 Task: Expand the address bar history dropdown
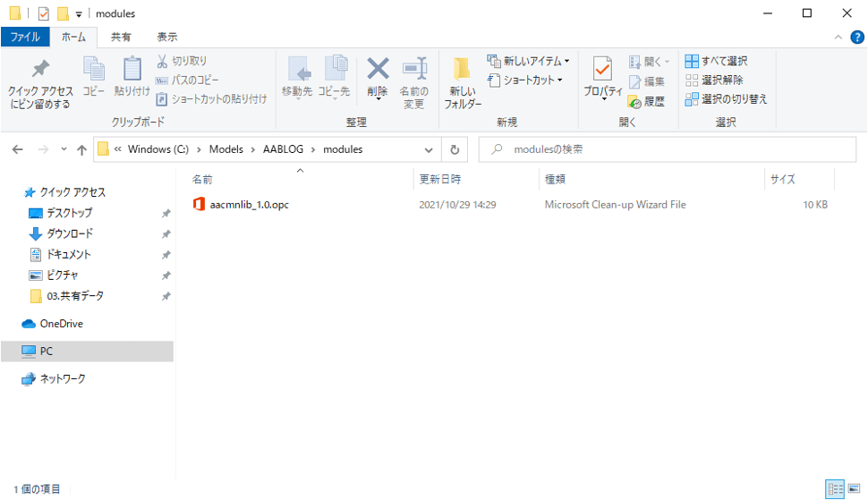pyautogui.click(x=429, y=150)
